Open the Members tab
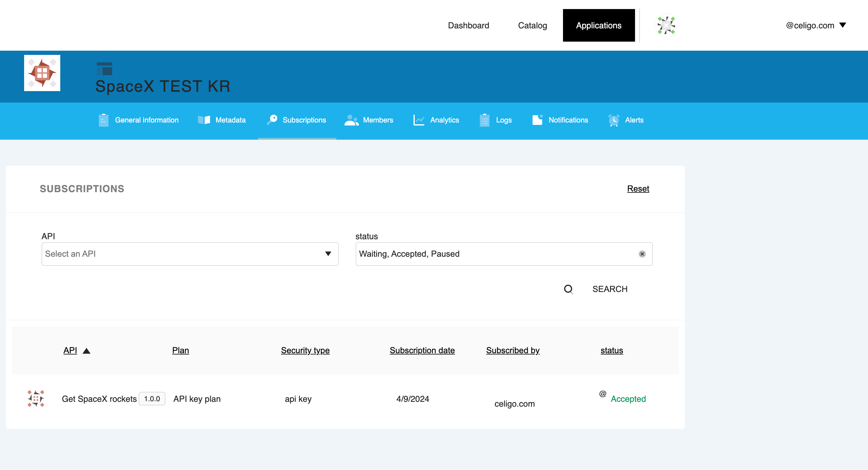Image resolution: width=868 pixels, height=470 pixels. pyautogui.click(x=369, y=120)
